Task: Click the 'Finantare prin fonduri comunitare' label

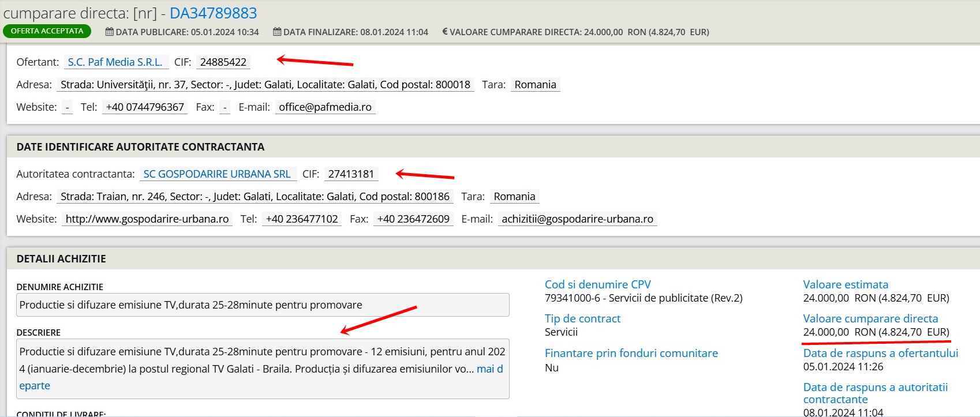Action: click(631, 353)
